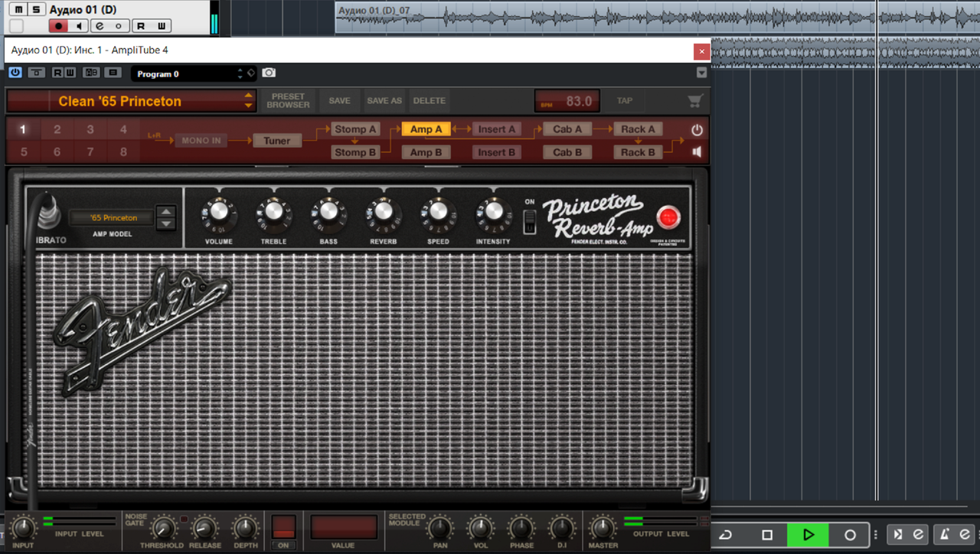Toggle record enable on Аудио 01 track

[57, 26]
